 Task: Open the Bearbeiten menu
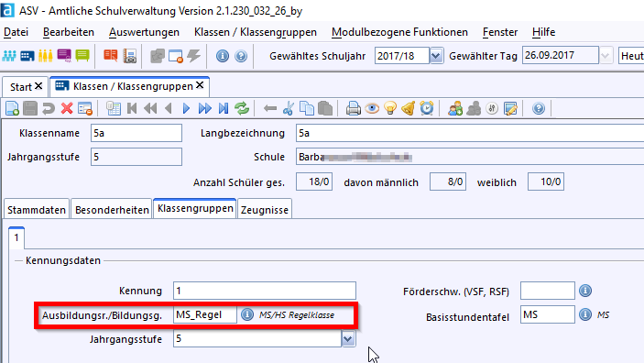pos(69,32)
